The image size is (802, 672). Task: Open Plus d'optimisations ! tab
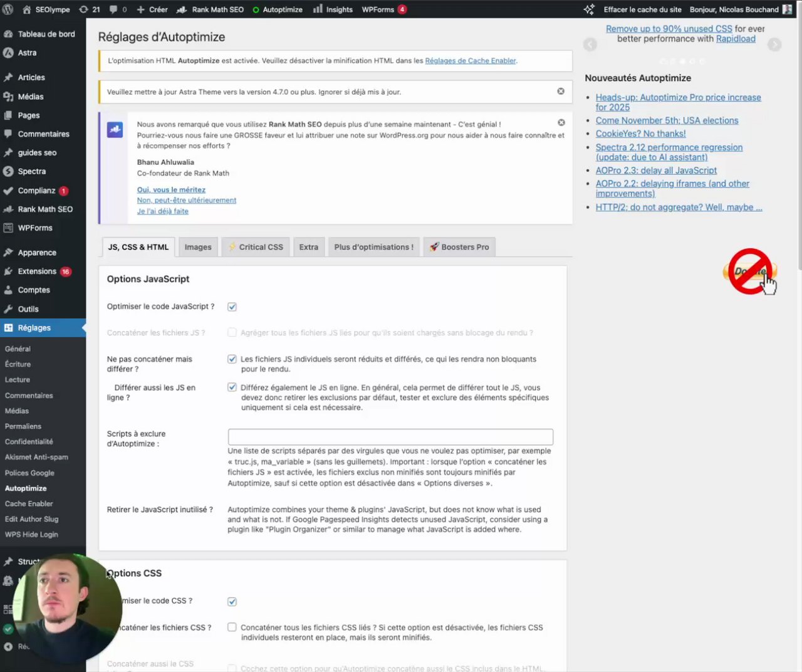pyautogui.click(x=374, y=247)
